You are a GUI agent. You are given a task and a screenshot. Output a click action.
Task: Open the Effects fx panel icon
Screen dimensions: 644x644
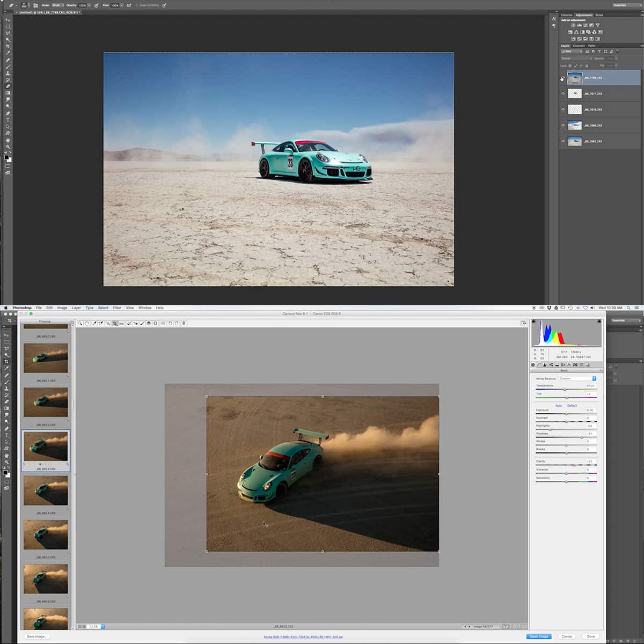click(x=569, y=365)
